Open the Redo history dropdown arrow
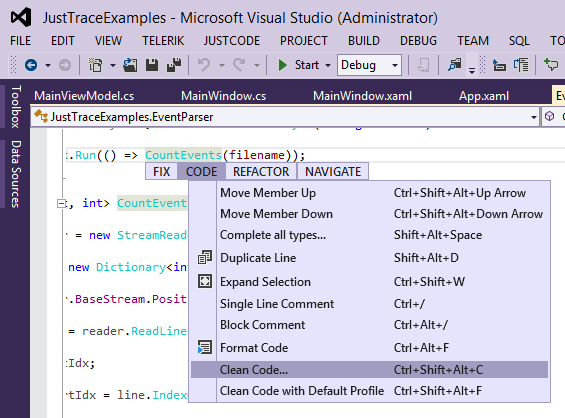This screenshot has height=418, width=565. point(257,66)
